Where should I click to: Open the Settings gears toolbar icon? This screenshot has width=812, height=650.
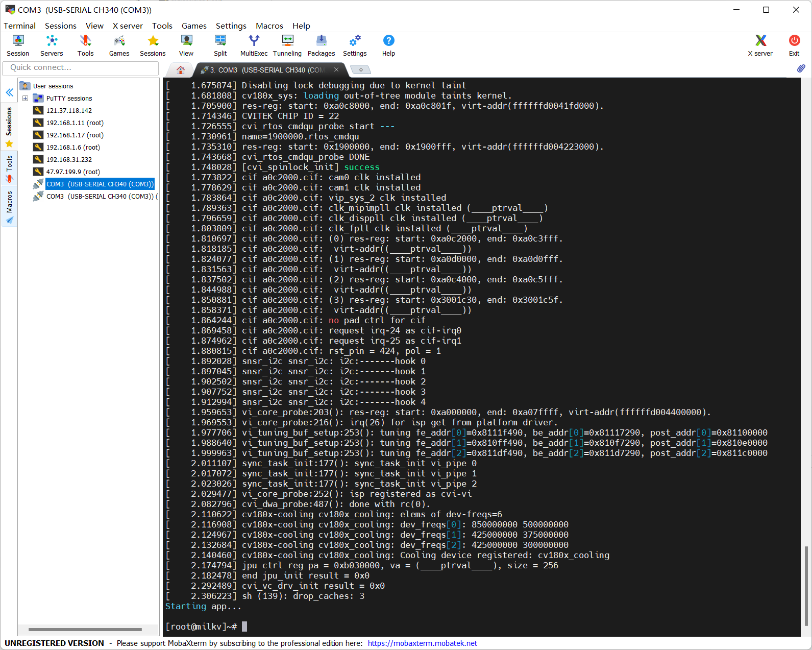pos(355,45)
